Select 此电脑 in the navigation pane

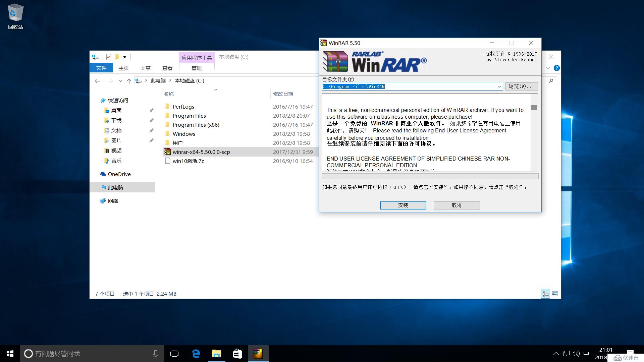point(122,187)
